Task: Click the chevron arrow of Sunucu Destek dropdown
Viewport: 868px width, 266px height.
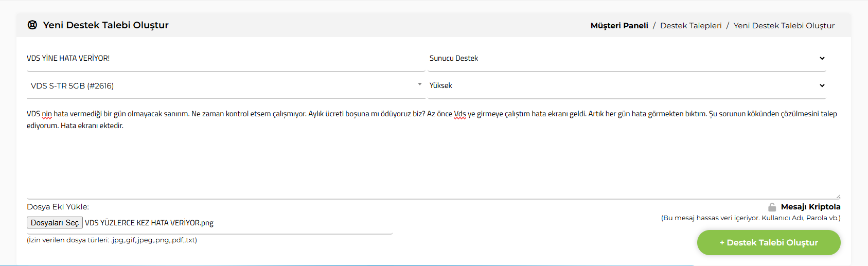Action: pos(822,58)
